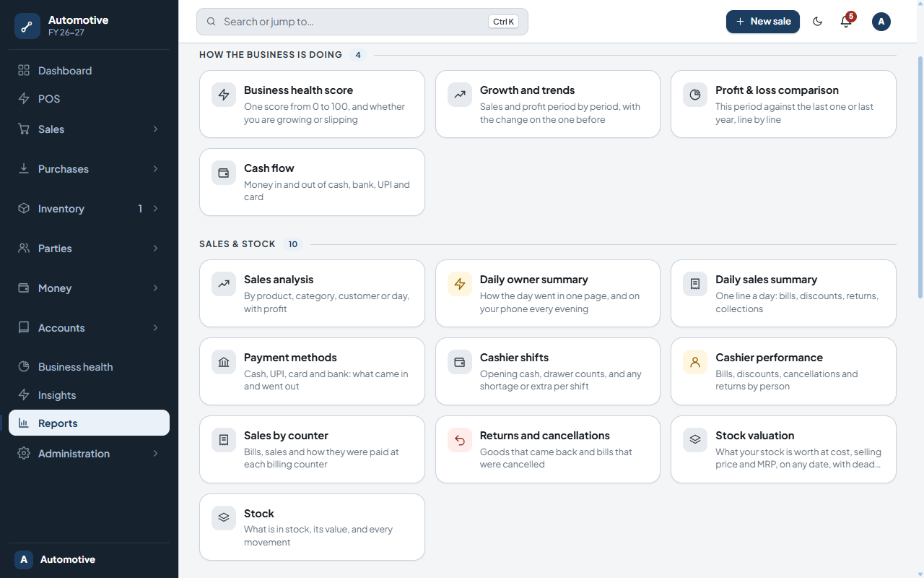Click the Profit & loss pie icon
The width and height of the screenshot is (924, 578).
click(x=695, y=95)
